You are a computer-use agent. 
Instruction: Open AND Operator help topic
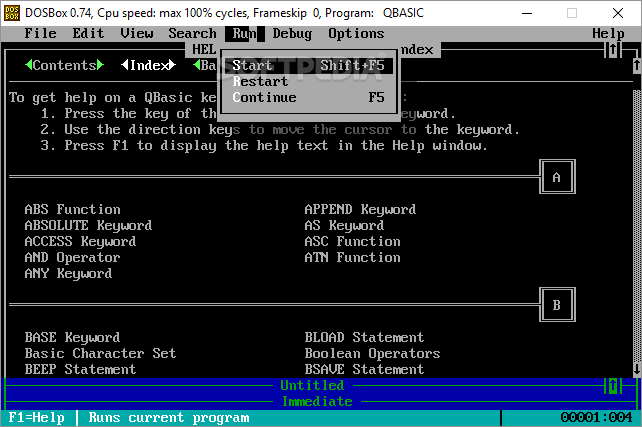pos(72,257)
